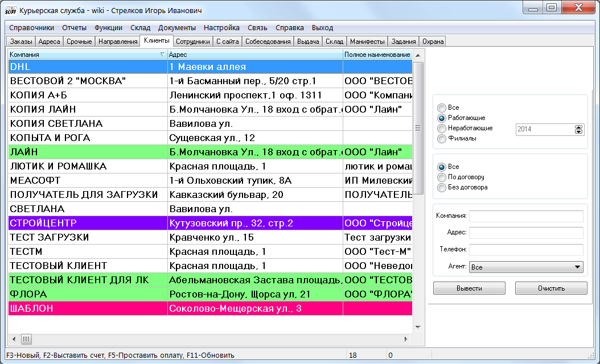Click the scroll-down arrow of client list
The image size is (600, 364).
pos(418,327)
